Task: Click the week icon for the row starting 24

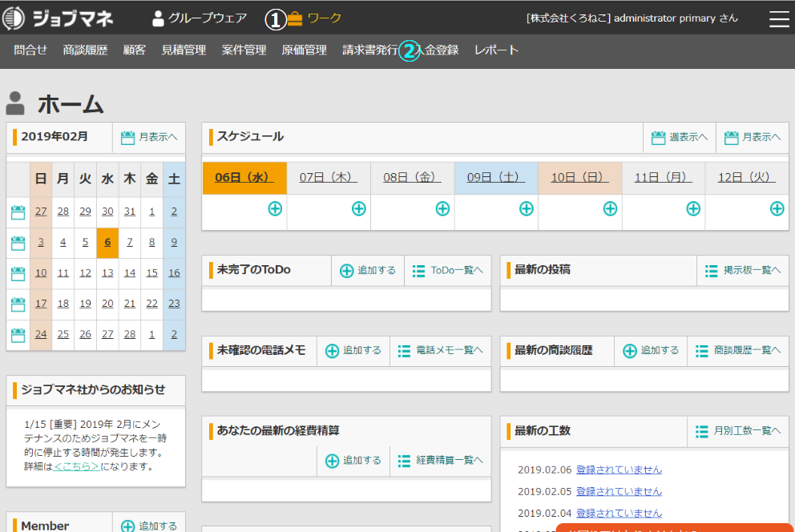Action: 18,335
